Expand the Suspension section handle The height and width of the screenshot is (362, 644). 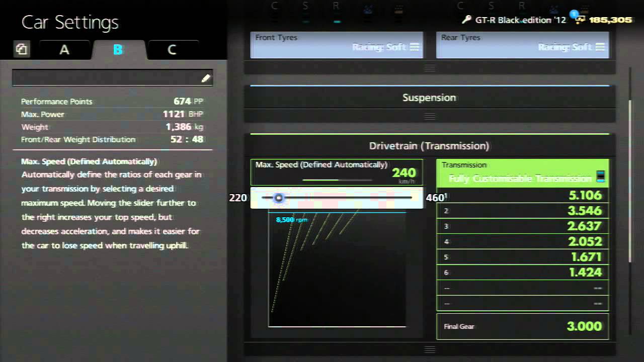(429, 116)
